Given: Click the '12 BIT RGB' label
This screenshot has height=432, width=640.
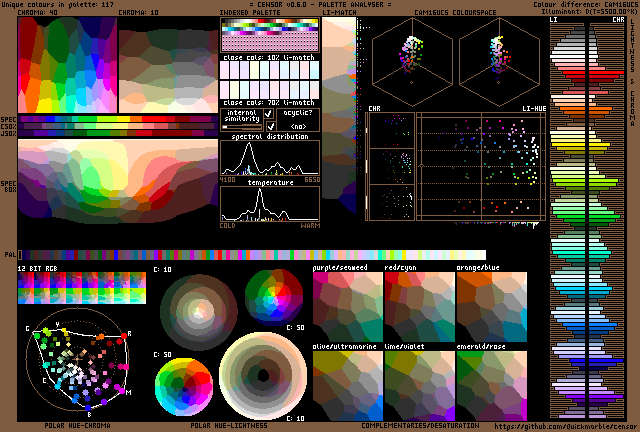Looking at the screenshot, I should tap(38, 268).
